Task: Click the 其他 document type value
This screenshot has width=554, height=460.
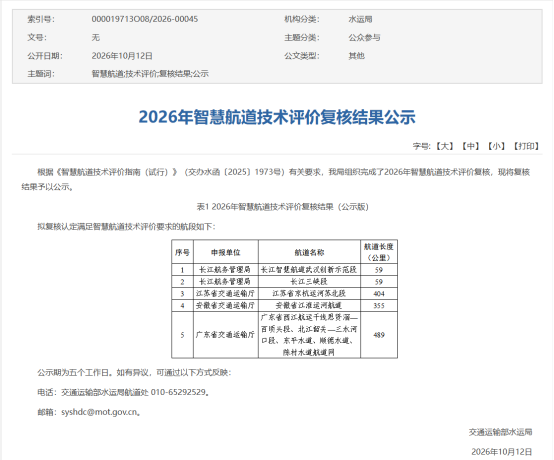Action: point(356,56)
